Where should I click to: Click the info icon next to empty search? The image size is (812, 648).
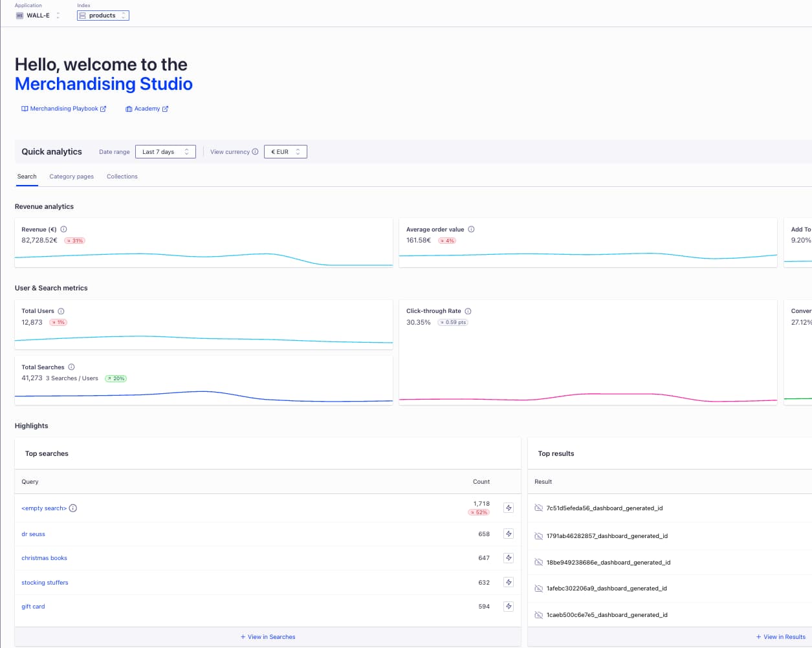(x=73, y=508)
